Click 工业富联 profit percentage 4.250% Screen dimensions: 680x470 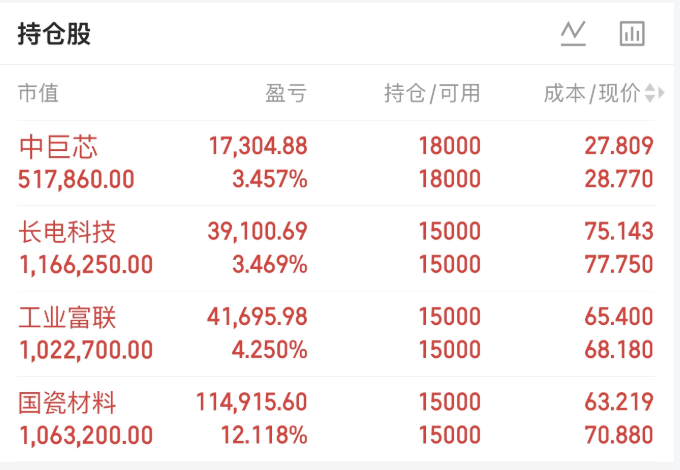coord(270,349)
